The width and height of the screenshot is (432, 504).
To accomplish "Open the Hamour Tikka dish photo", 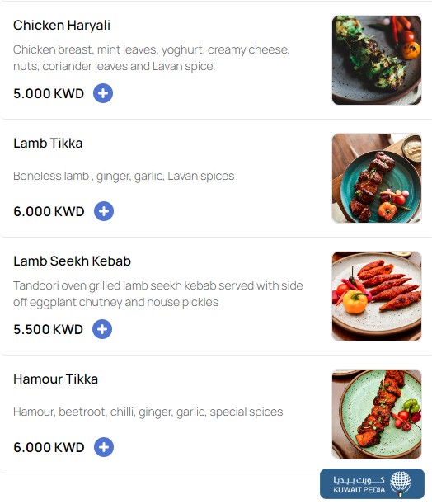I will (377, 414).
